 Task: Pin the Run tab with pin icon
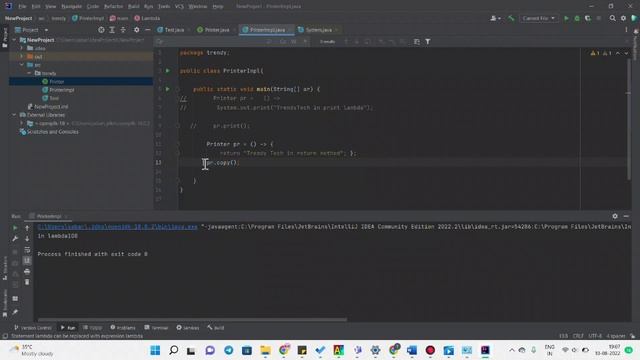(x=15, y=312)
